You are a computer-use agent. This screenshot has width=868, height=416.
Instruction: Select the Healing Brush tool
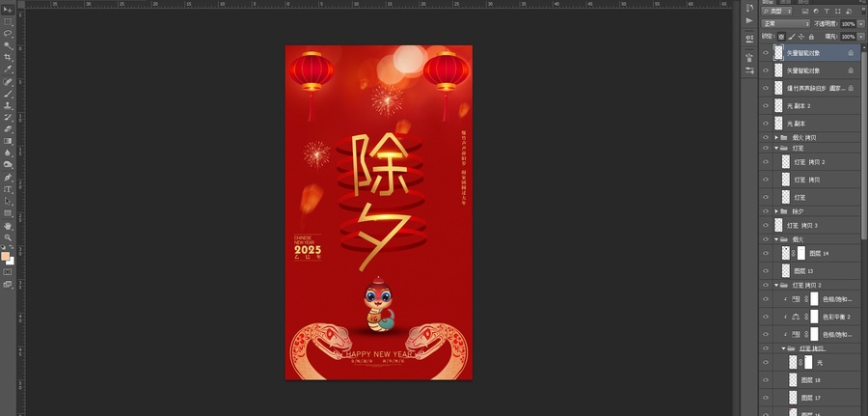pos(8,82)
